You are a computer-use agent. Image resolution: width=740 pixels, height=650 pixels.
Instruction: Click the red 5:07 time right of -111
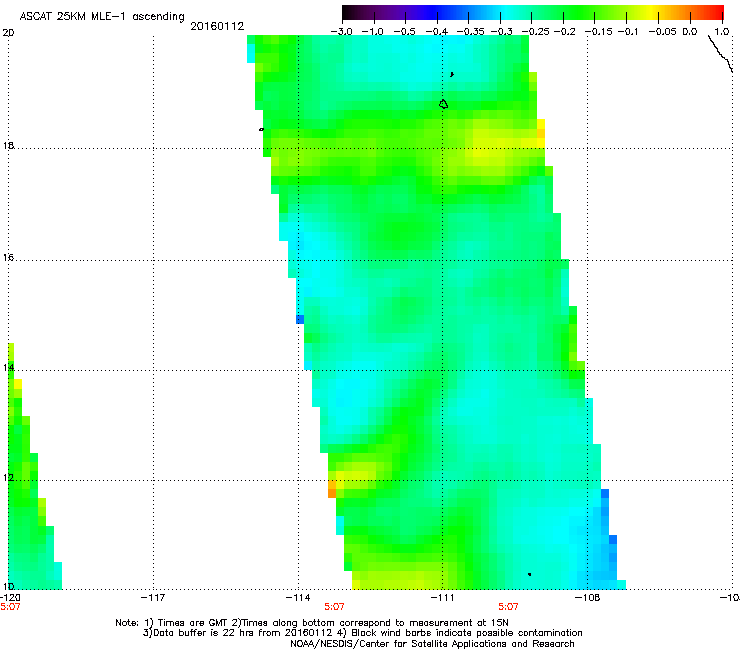508,607
